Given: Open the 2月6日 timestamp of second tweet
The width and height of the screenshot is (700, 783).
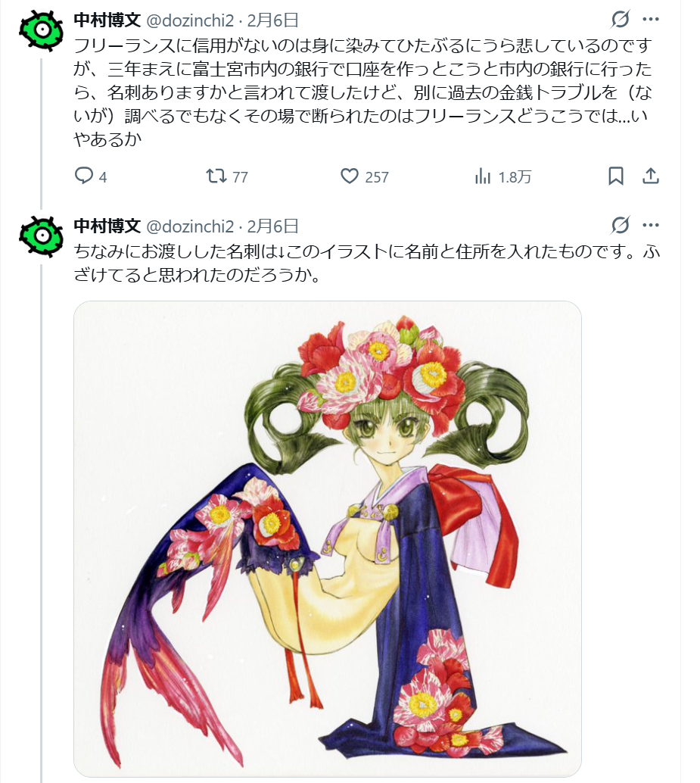Looking at the screenshot, I should (x=272, y=226).
